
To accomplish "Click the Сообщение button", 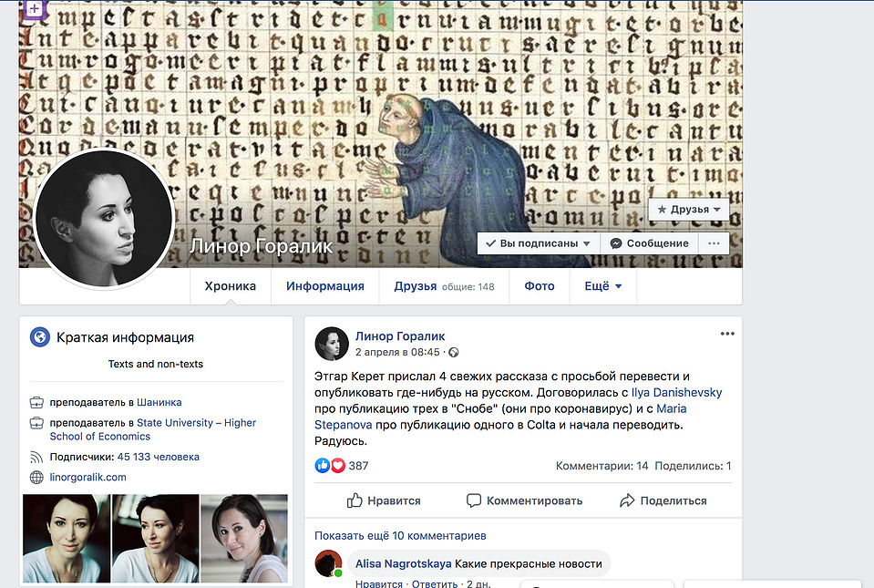I will (650, 243).
